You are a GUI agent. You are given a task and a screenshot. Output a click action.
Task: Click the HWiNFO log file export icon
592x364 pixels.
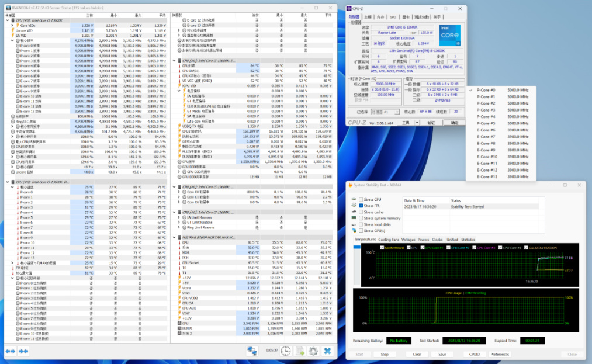[x=299, y=351]
